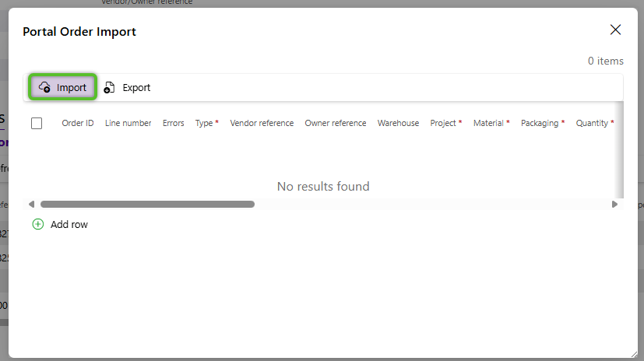Screen dimensions: 644x361
Task: Click the Import cloud upload button
Action: [63, 87]
